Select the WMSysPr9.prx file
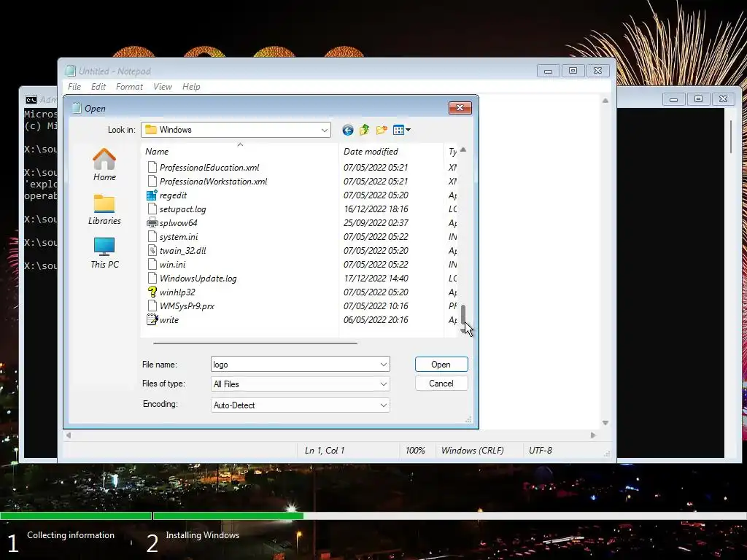Viewport: 747px width, 560px height. [x=181, y=306]
